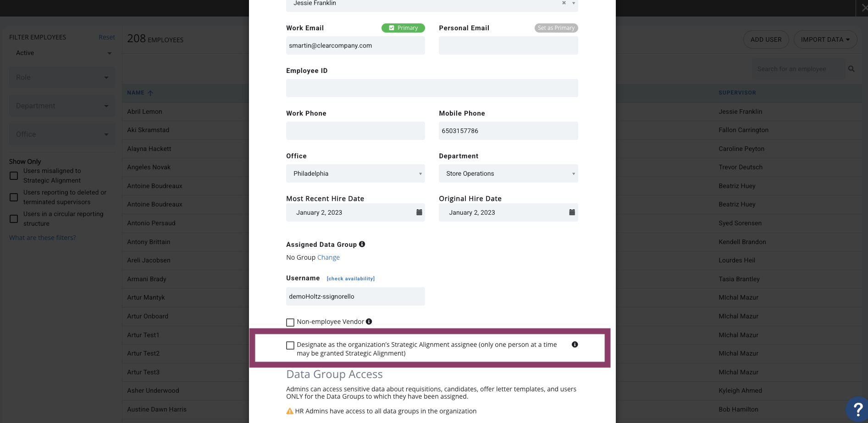
Task: Click the Strategic Alignment assignee info icon
Action: click(x=575, y=345)
